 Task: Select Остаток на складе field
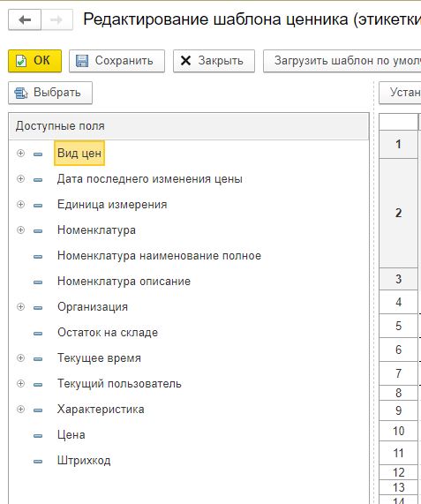point(108,333)
